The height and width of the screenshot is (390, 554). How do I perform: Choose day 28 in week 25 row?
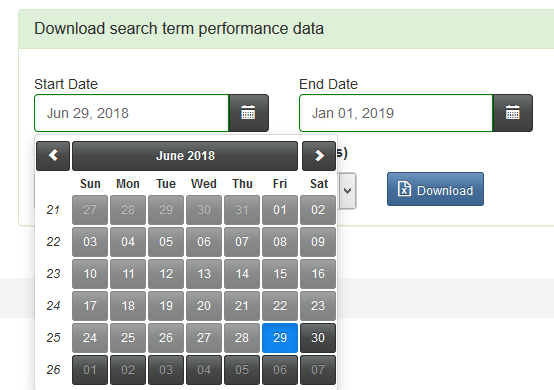(x=242, y=338)
